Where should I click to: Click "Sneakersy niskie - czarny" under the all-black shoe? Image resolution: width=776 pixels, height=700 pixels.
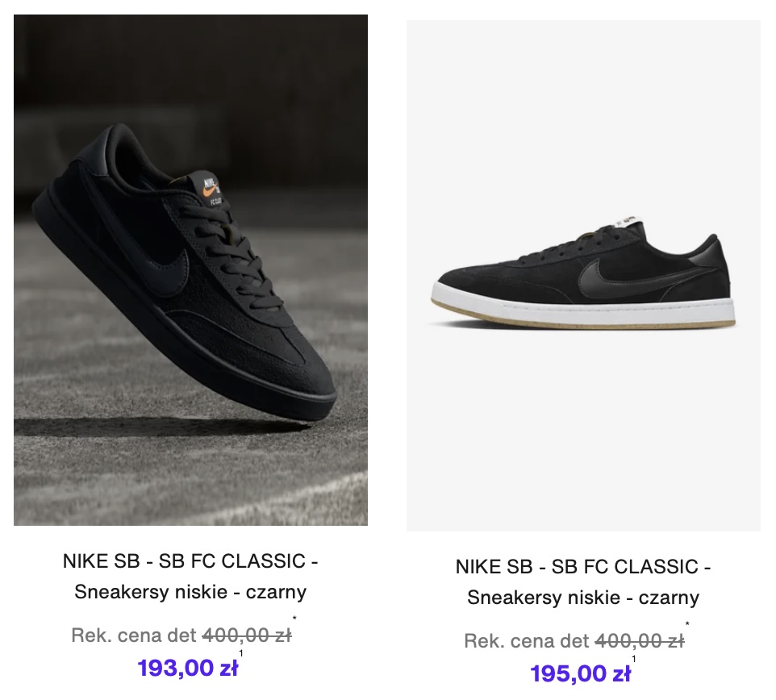tap(190, 592)
